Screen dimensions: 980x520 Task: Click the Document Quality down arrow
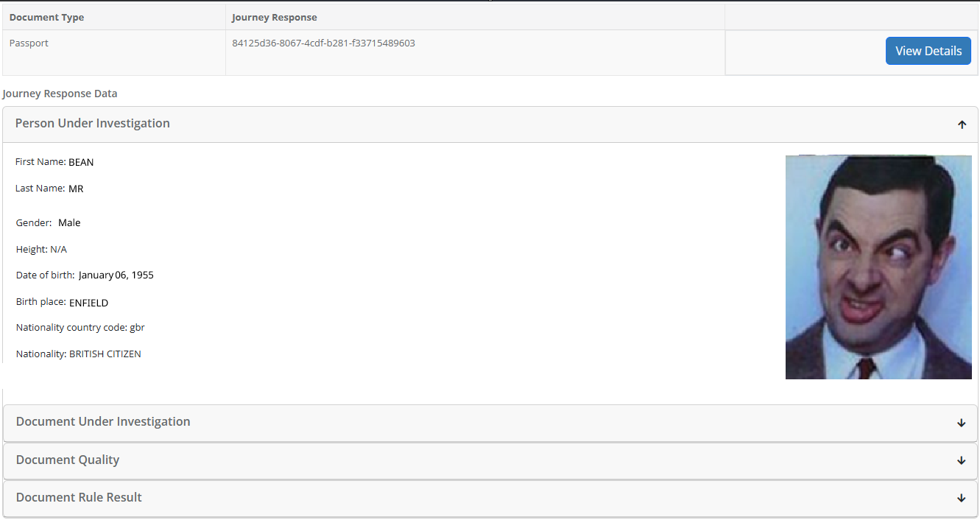coord(962,460)
